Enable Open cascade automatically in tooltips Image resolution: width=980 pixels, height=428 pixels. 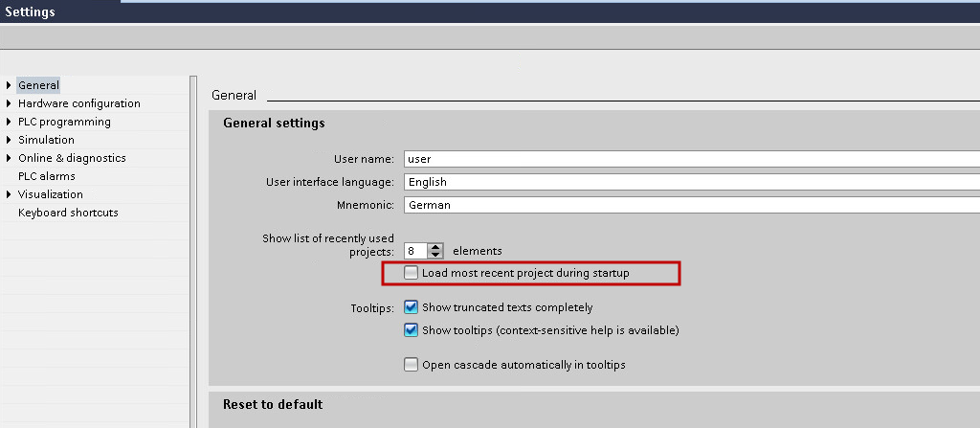[x=412, y=365]
